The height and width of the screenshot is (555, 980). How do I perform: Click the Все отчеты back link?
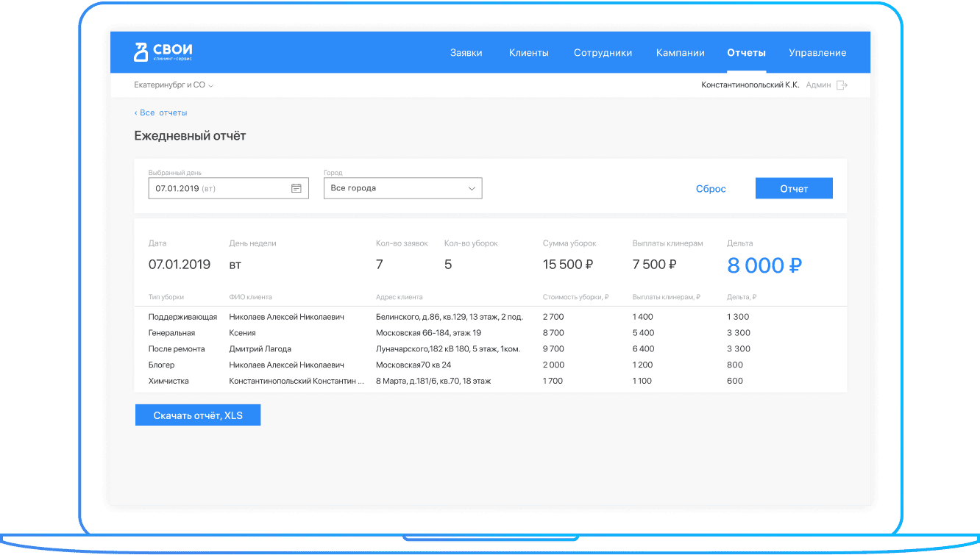point(161,112)
